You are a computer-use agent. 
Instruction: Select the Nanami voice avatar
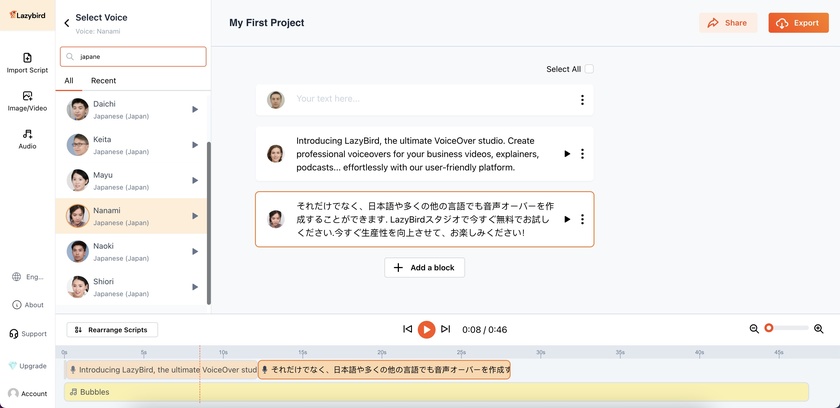pyautogui.click(x=78, y=216)
